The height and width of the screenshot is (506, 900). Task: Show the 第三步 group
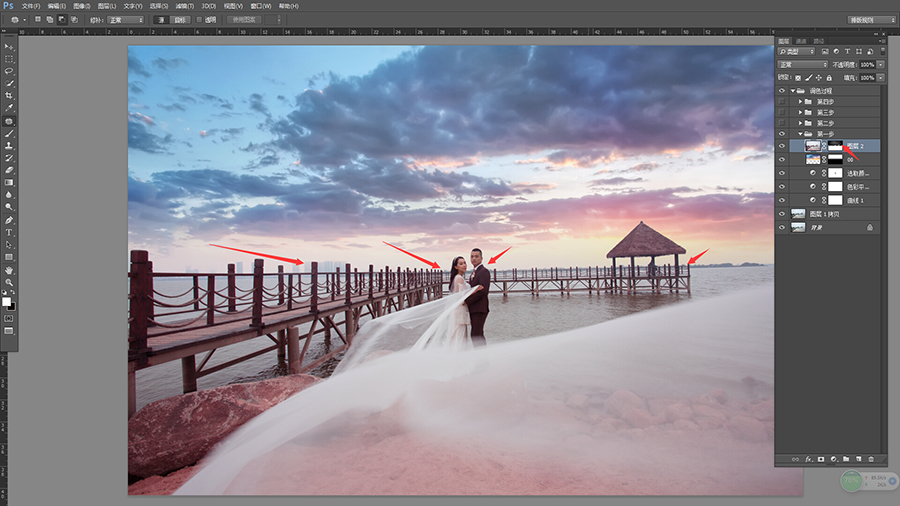782,112
